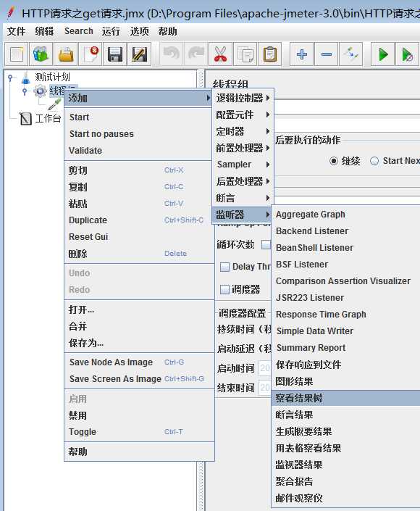Click the Paste clipboard icon
The width and height of the screenshot is (420, 511).
coord(270,54)
